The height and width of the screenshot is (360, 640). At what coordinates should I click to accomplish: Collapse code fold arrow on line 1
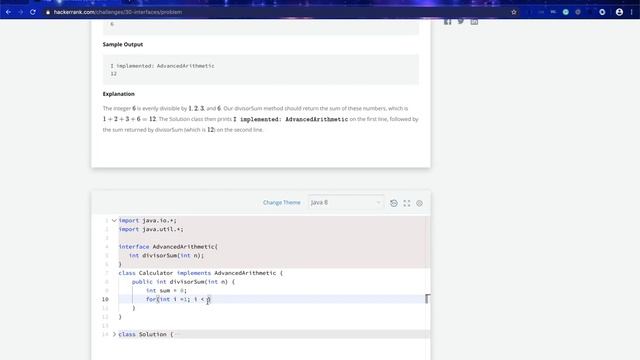[114, 220]
